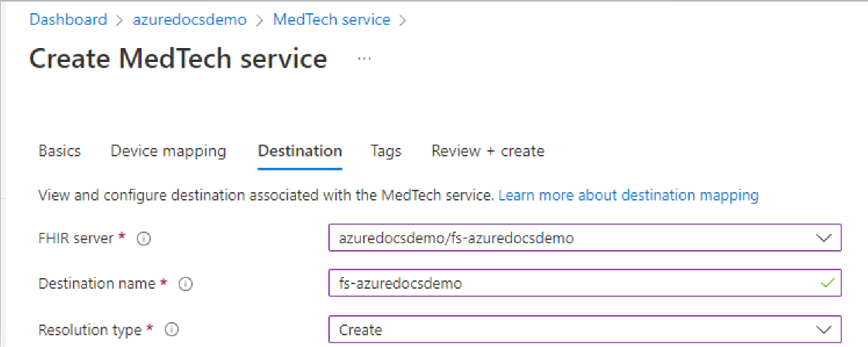Open the ellipsis menu next to page title
Image resolution: width=868 pixels, height=347 pixels.
[364, 59]
